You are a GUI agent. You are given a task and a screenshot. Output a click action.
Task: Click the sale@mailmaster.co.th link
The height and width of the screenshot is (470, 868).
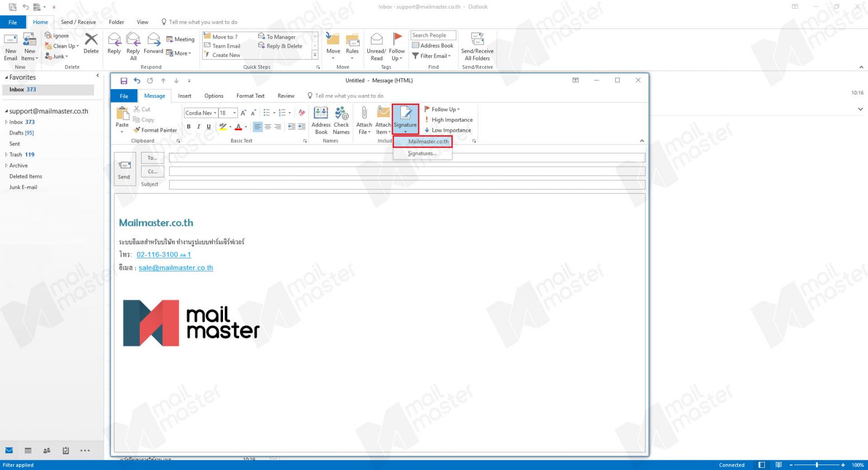pos(176,268)
